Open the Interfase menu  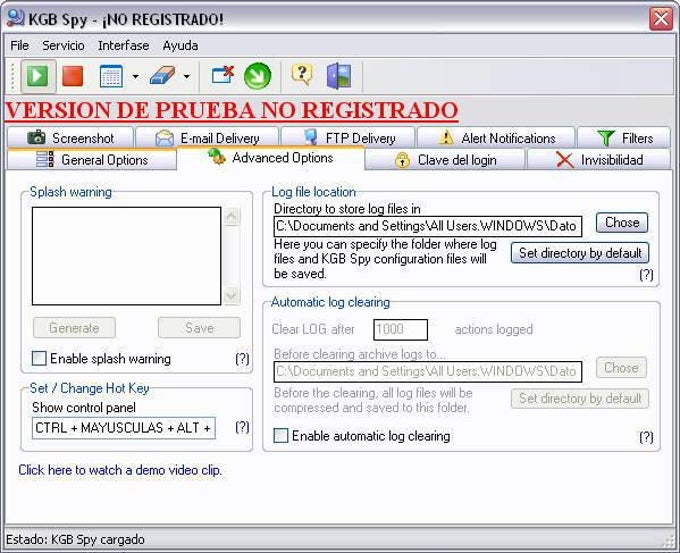[x=124, y=46]
